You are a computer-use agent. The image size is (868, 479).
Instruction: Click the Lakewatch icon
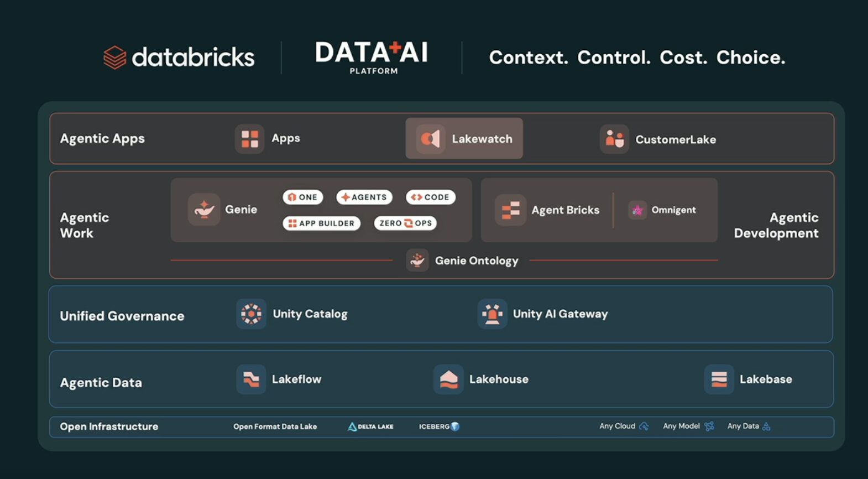(430, 138)
